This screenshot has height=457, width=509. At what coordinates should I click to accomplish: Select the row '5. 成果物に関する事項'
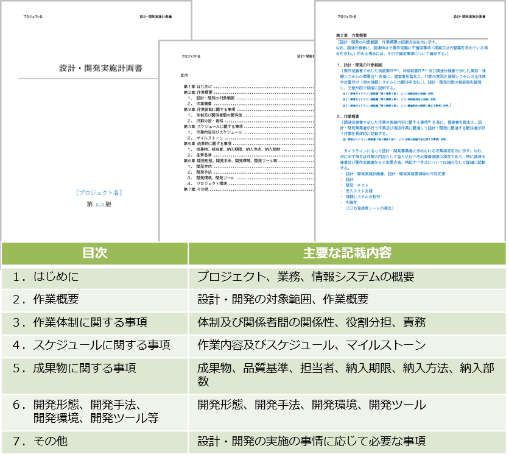point(254,376)
